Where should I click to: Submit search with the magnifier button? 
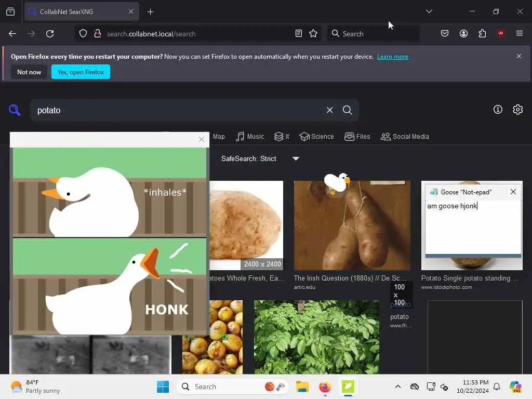click(347, 110)
